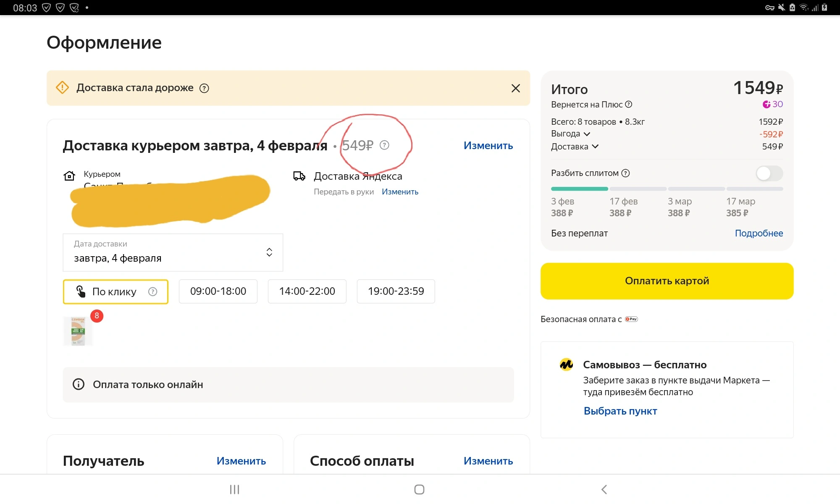The height and width of the screenshot is (504, 840).
Task: Tap the '17 мар 385 ₽' split installment
Action: [740, 207]
